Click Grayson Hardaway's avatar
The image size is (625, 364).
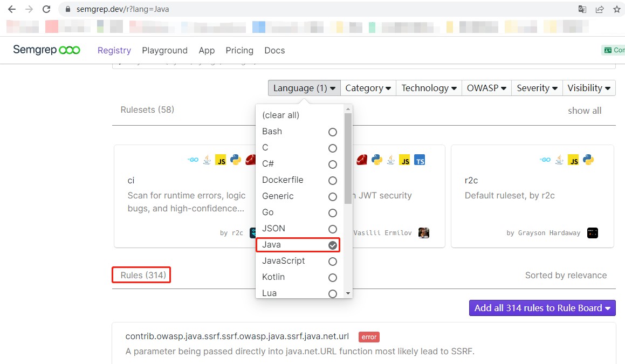(x=593, y=233)
